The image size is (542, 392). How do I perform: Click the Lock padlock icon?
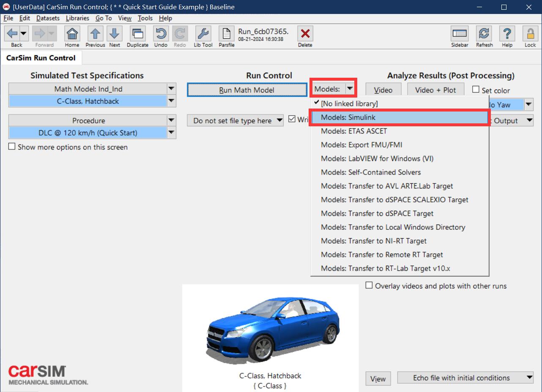(530, 33)
